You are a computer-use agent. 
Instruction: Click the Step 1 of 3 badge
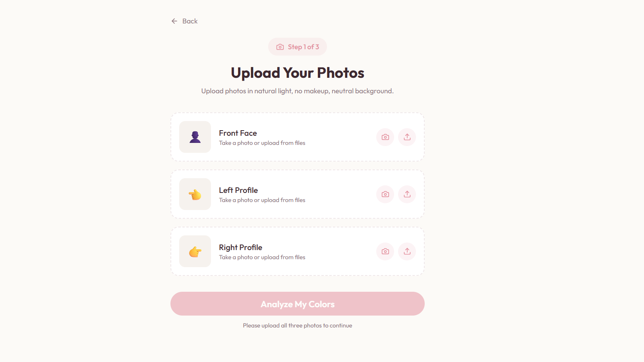pyautogui.click(x=298, y=47)
